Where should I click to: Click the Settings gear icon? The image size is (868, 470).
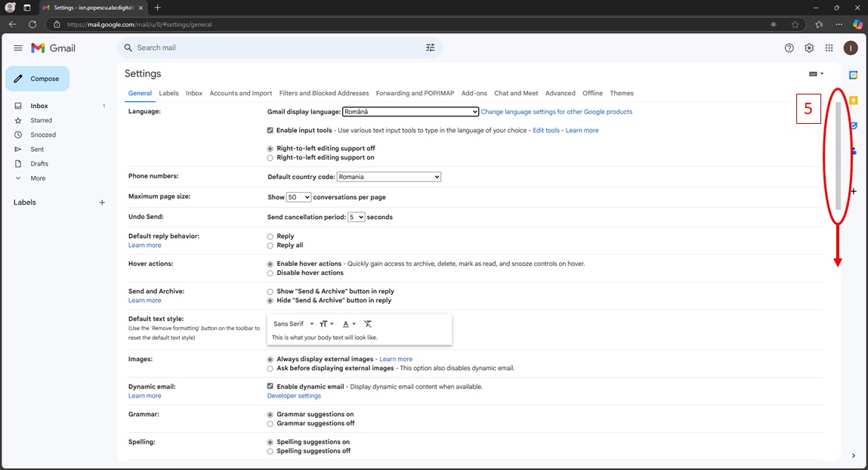pyautogui.click(x=809, y=48)
